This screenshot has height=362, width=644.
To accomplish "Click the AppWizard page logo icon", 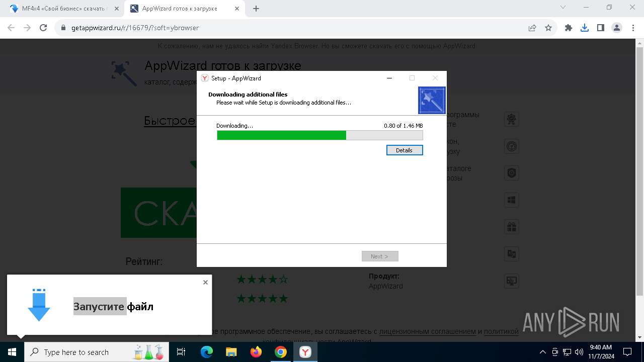I will click(124, 73).
